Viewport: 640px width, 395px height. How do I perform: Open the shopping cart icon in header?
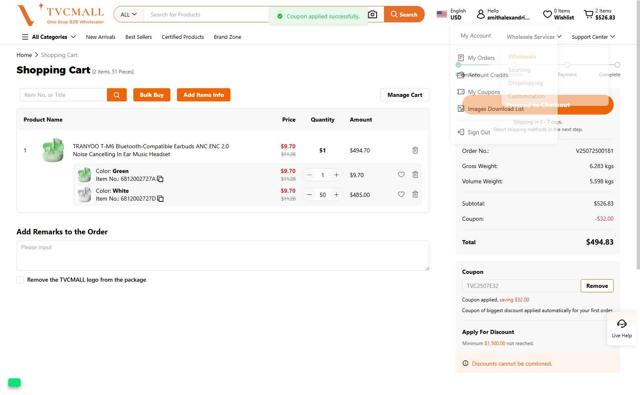588,14
